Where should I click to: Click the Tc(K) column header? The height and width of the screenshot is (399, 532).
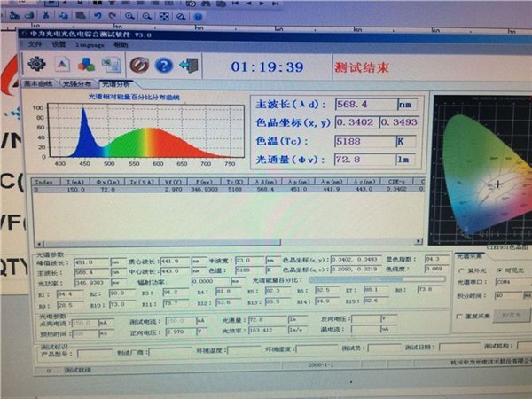(x=234, y=182)
